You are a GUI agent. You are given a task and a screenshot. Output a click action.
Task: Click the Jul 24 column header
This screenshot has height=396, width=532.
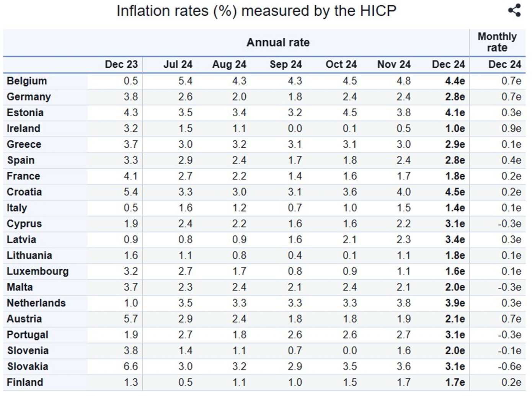tap(178, 64)
